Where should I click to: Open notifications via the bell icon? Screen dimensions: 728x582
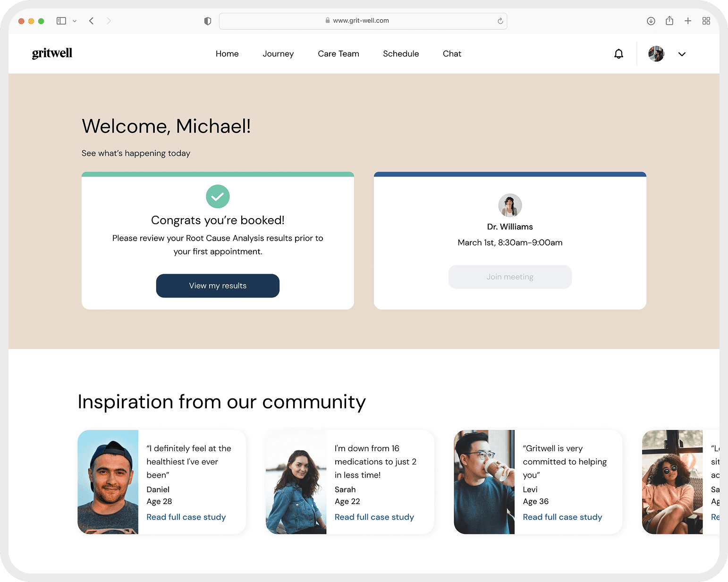[x=618, y=53]
